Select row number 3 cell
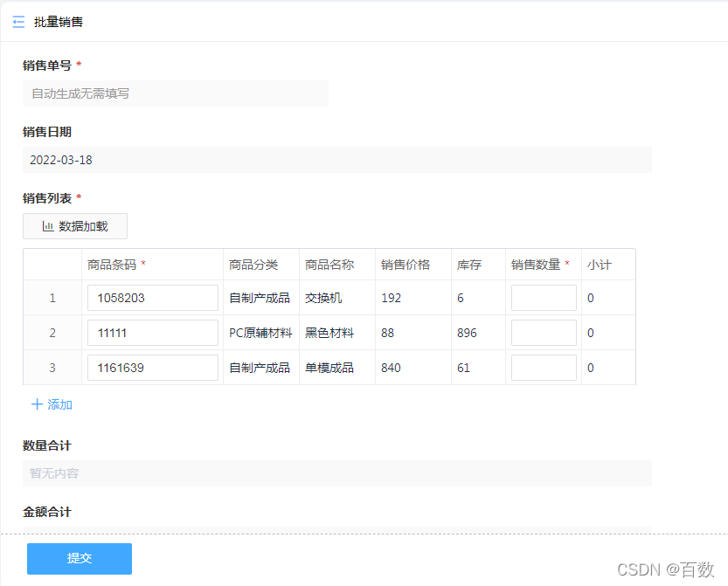This screenshot has height=586, width=728. pos(52,368)
